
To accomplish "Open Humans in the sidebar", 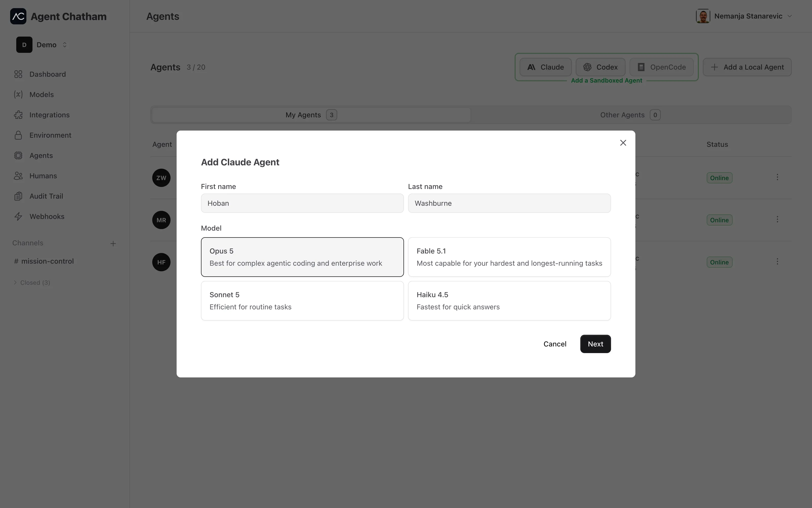I will pyautogui.click(x=43, y=176).
